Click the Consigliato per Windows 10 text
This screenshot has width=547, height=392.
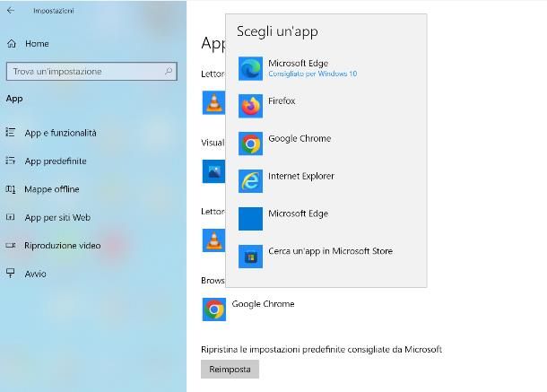coord(313,74)
